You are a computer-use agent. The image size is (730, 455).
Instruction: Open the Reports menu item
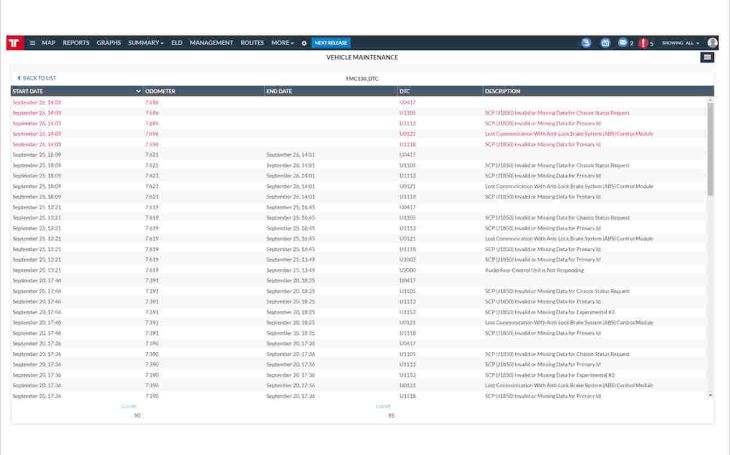tap(76, 43)
